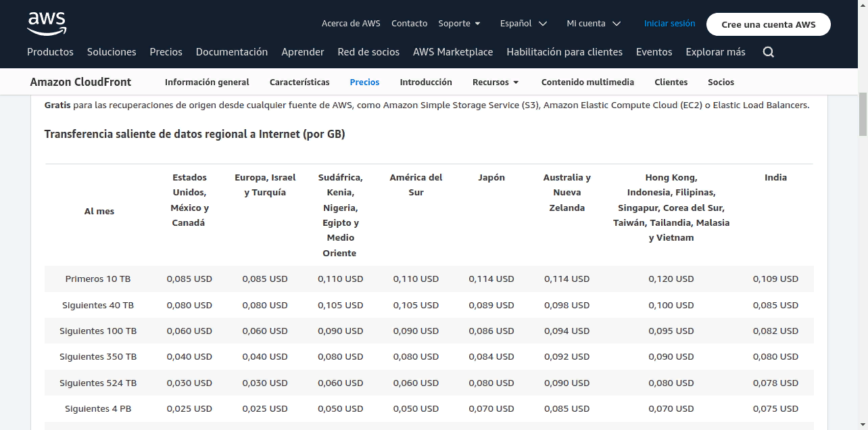
Task: Open Red de socios menu
Action: coord(368,51)
